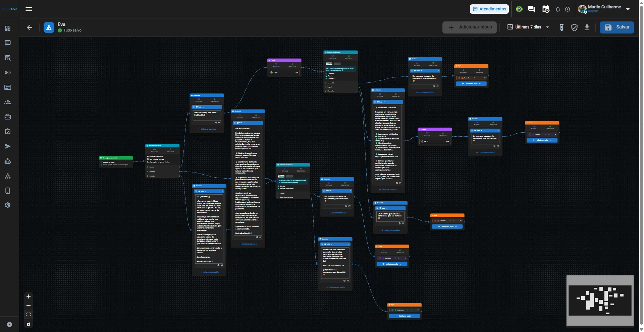Click the test tube flow test icon
Viewport: 644px width, 332px height.
[562, 27]
